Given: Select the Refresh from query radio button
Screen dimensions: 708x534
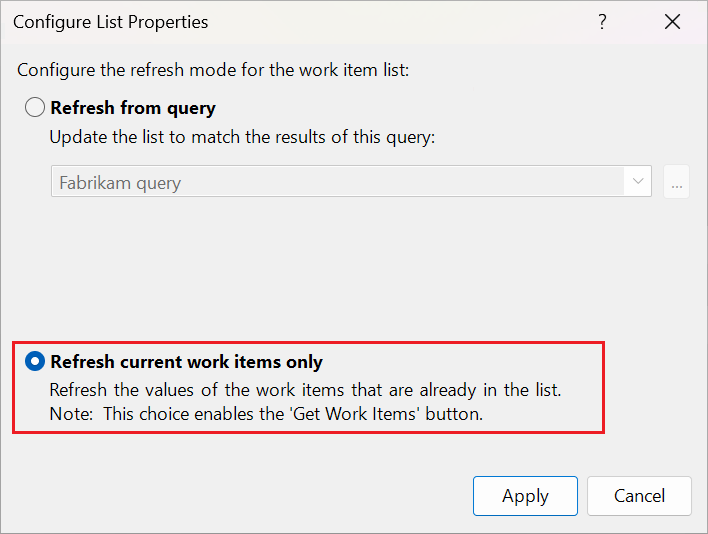Looking at the screenshot, I should [35, 108].
